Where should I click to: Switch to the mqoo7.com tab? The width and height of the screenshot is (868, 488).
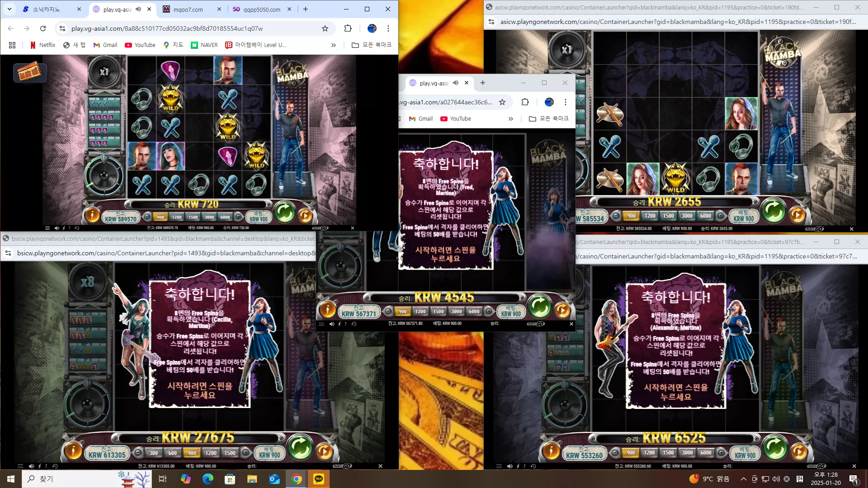[188, 9]
